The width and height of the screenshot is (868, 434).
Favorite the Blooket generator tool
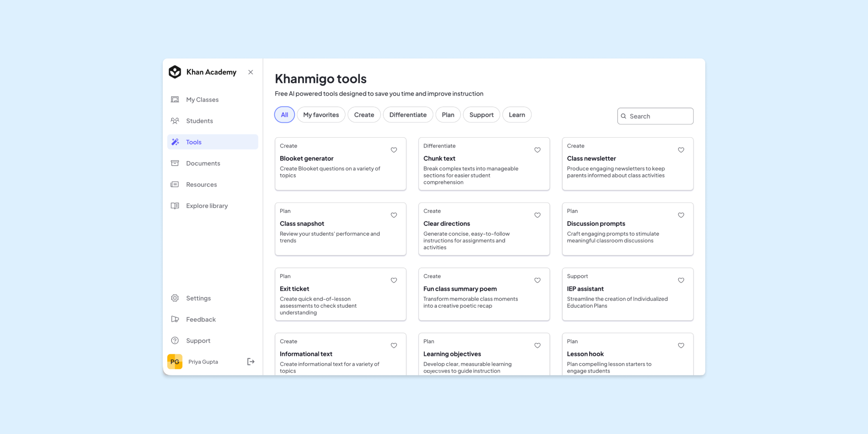(x=394, y=150)
